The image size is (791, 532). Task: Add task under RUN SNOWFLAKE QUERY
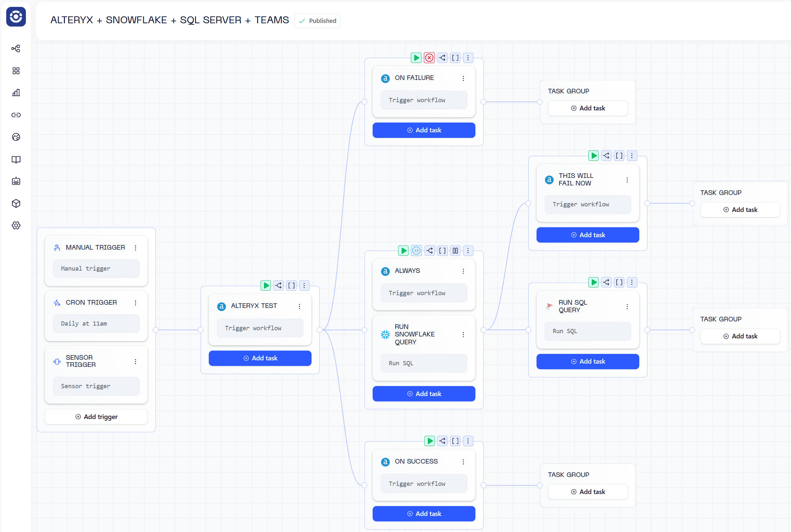point(424,394)
